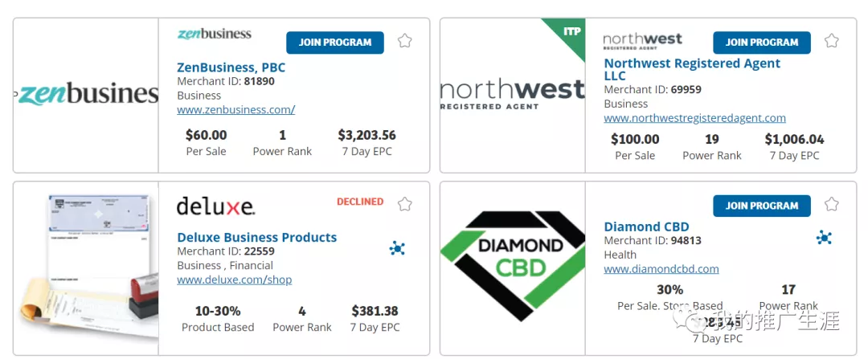Image resolution: width=868 pixels, height=359 pixels.
Task: Visit www.northwestregisteredagent.com link
Action: pos(694,118)
